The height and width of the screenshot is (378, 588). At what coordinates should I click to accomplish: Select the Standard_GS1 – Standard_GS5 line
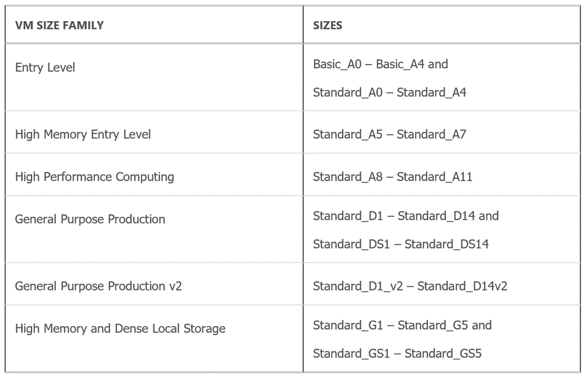397,354
